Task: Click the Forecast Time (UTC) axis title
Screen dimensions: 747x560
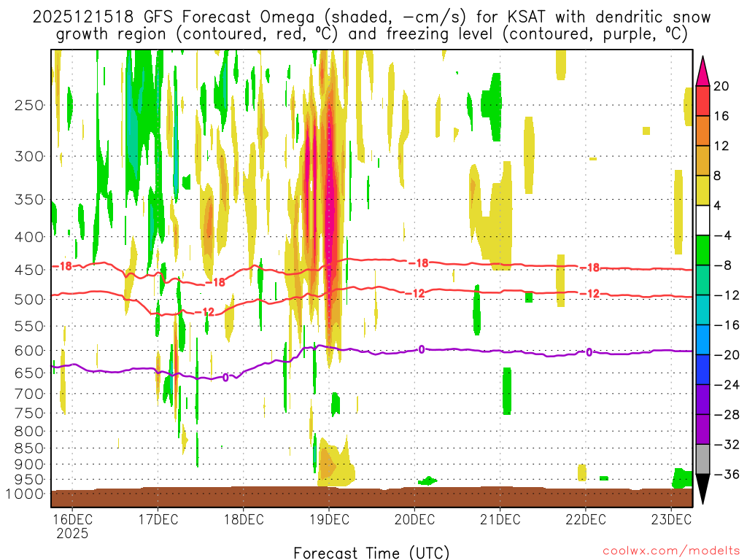Action: click(371, 553)
